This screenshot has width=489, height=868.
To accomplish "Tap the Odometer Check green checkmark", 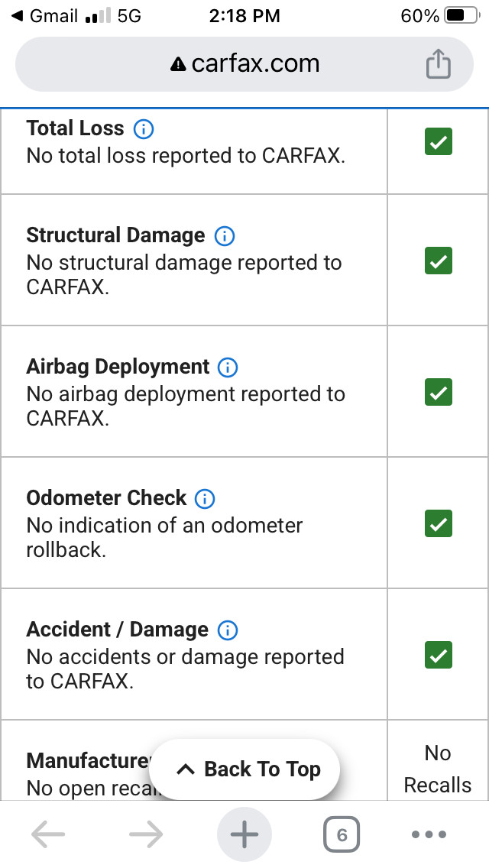I will pos(438,523).
